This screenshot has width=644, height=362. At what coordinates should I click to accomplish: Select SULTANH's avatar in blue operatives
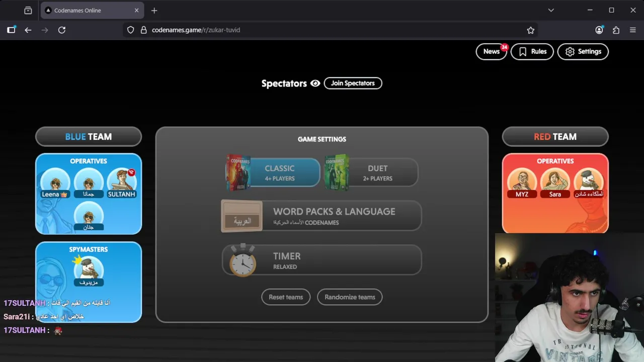(122, 182)
